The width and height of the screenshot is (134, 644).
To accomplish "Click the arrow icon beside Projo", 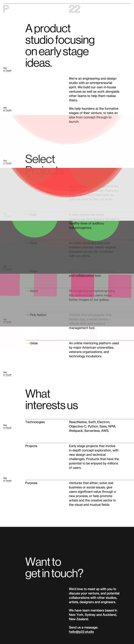I will (27, 271).
